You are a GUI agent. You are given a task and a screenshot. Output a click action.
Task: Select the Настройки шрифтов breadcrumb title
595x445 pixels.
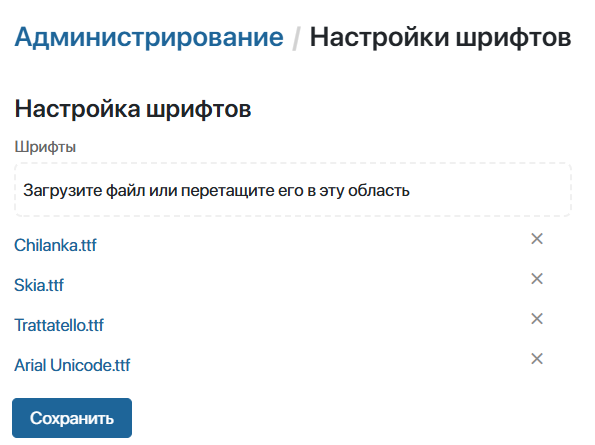coord(441,37)
